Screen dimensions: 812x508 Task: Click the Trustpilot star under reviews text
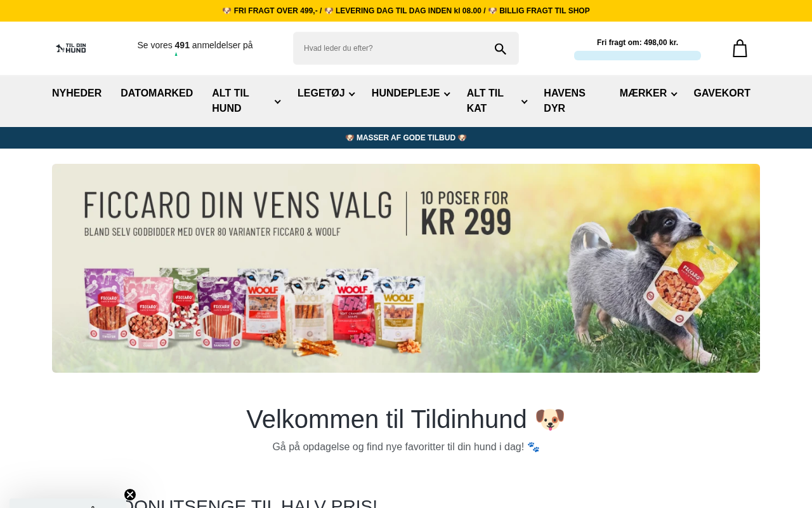(176, 55)
